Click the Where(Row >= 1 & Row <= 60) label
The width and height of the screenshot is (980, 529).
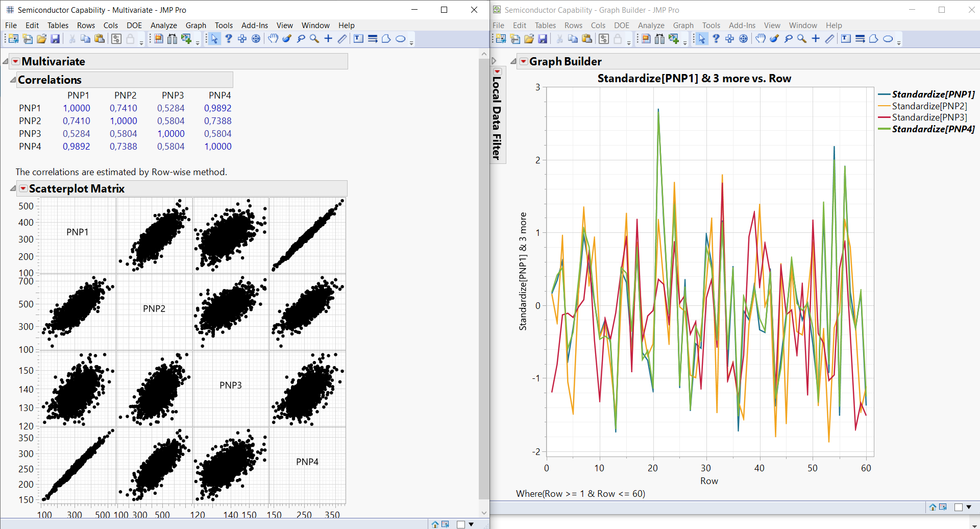coord(580,493)
